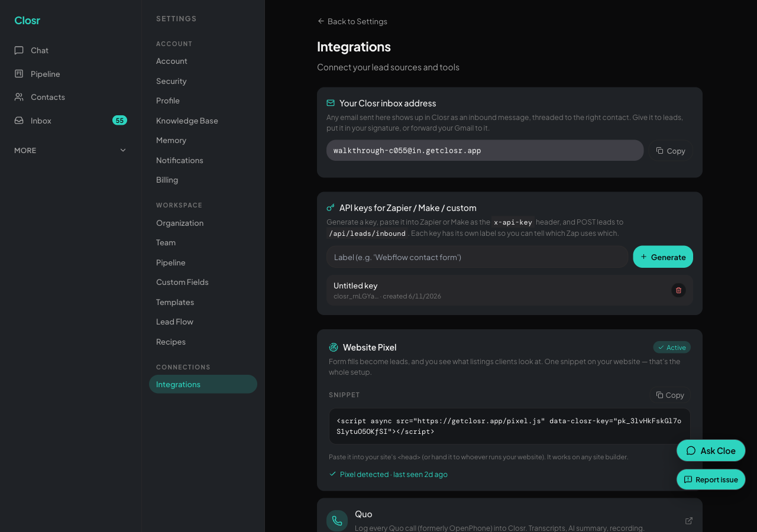
Task: Click the 'closr_rnLGYa... · created 6/11/2026' text
Action: click(387, 296)
